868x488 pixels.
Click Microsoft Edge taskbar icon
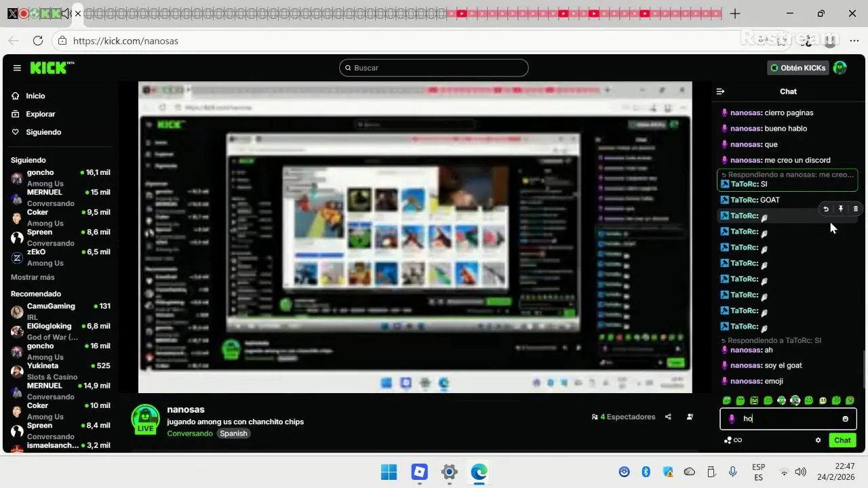(479, 472)
